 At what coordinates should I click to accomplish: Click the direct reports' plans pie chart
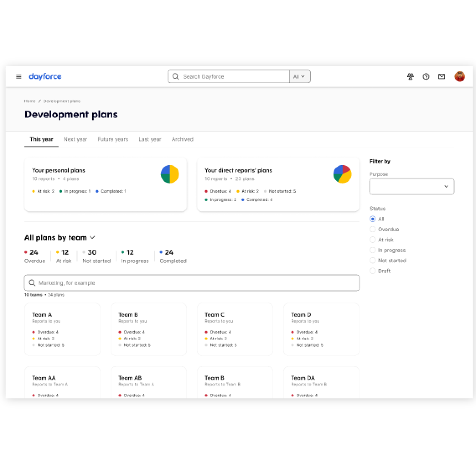[342, 174]
